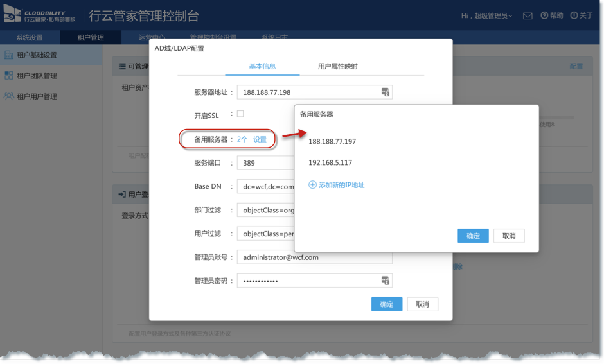The height and width of the screenshot is (364, 604).
Task: Click the 添加新的IP地址 link
Action: [x=341, y=185]
